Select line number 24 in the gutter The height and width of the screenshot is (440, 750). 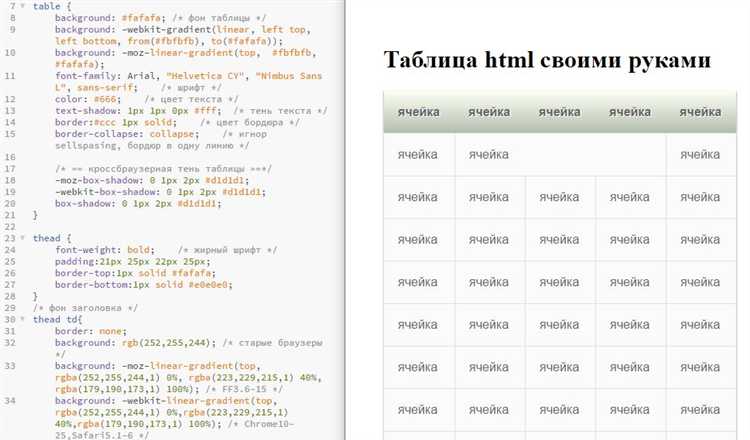click(x=12, y=249)
